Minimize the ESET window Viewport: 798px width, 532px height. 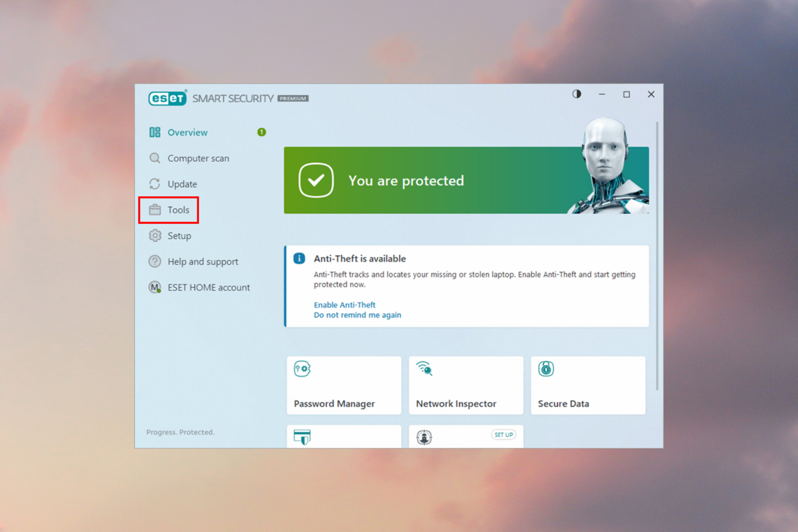(601, 94)
